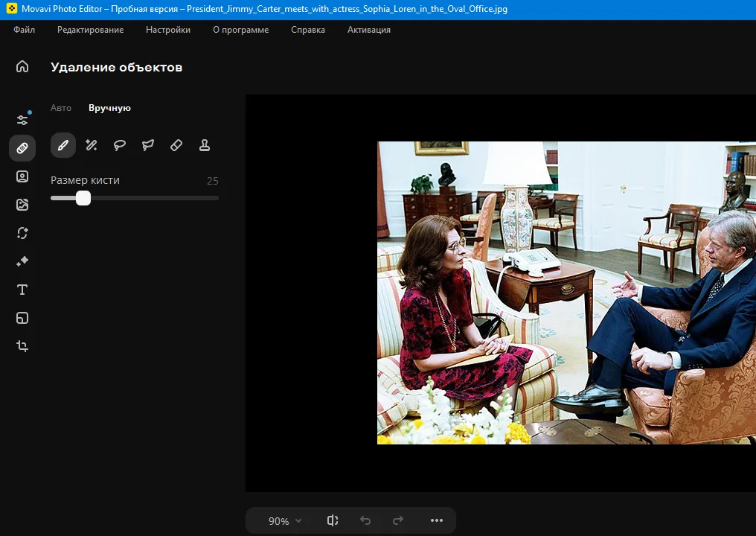This screenshot has width=756, height=536.
Task: Select the Selection eraser tool
Action: tap(176, 145)
